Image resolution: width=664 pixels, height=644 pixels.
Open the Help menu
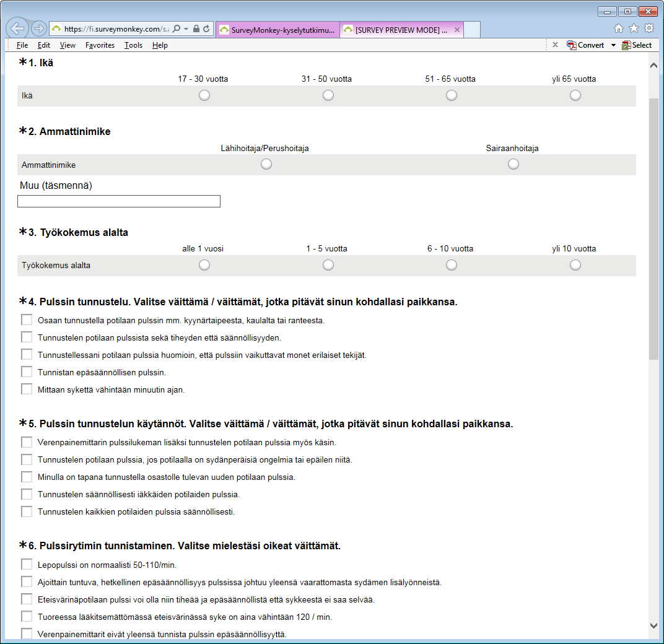(x=160, y=45)
